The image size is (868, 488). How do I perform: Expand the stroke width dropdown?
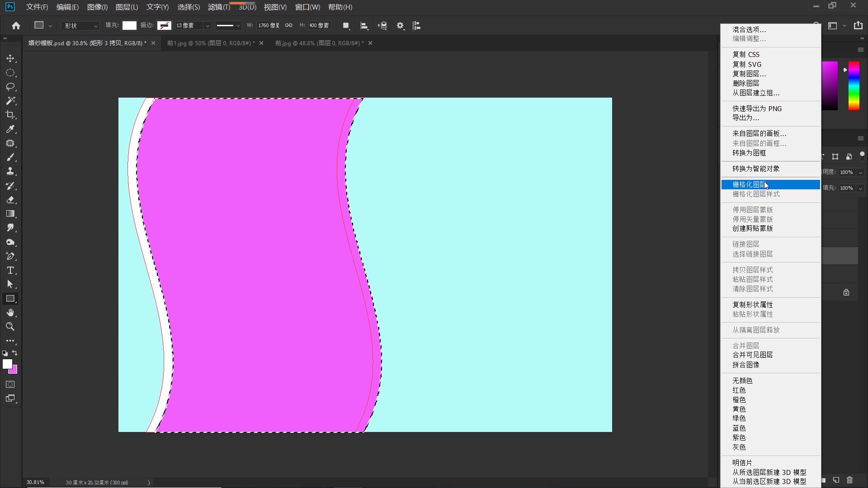[x=208, y=26]
